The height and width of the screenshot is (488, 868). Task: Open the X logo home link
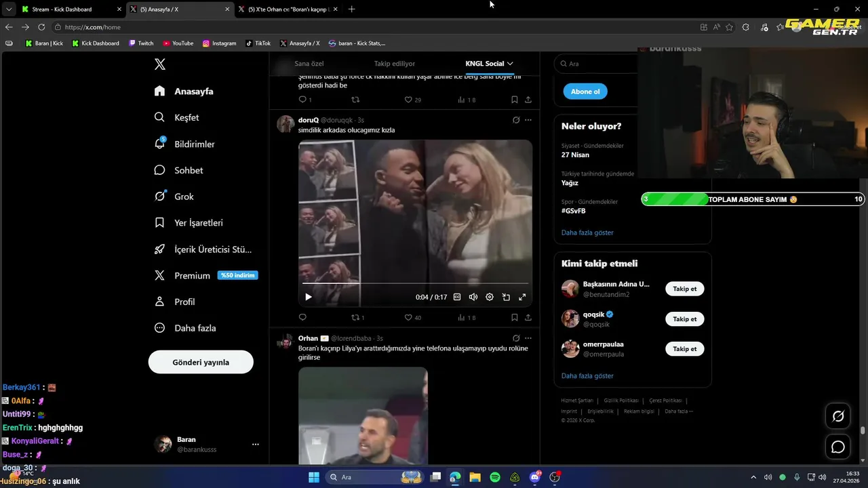click(160, 64)
